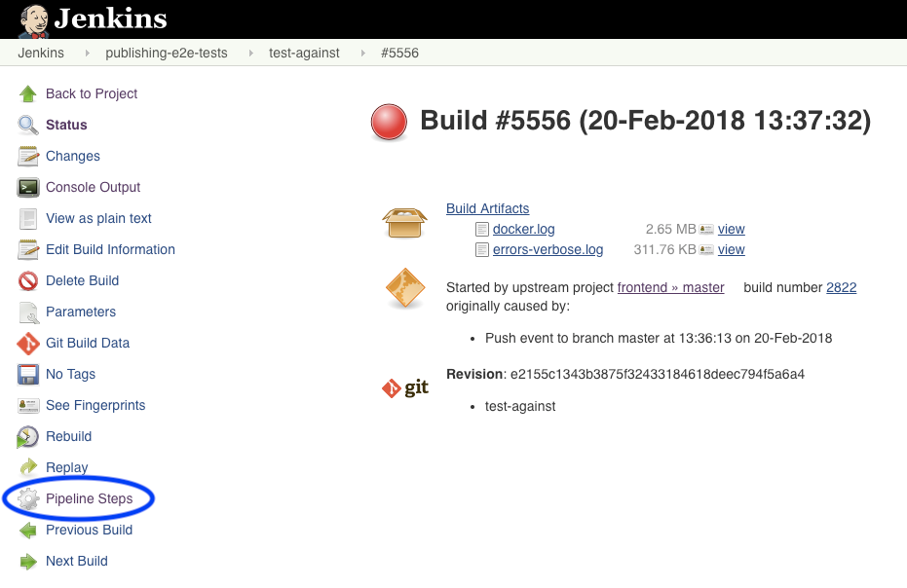Click the Jenkins title text in header

pyautogui.click(x=110, y=18)
